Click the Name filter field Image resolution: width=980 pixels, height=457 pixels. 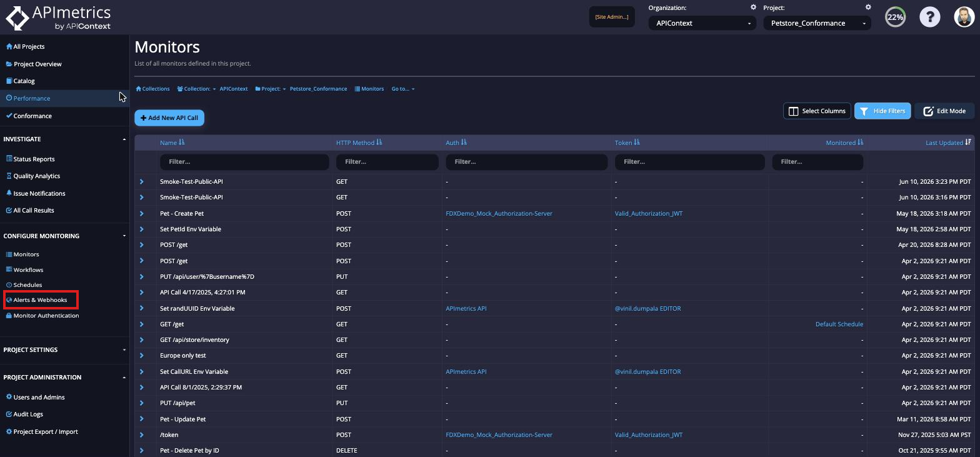click(x=244, y=162)
